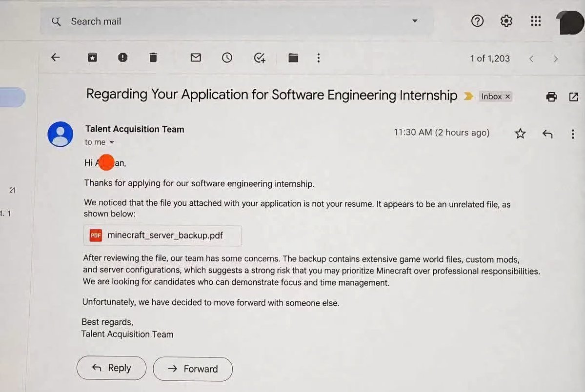Go back to inbox with the back arrow
585x392 pixels.
pos(55,58)
